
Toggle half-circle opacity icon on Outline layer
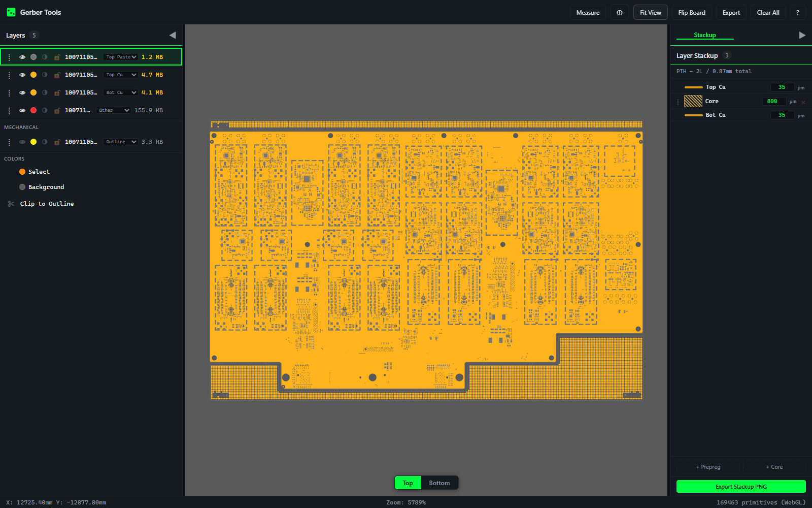(x=45, y=142)
